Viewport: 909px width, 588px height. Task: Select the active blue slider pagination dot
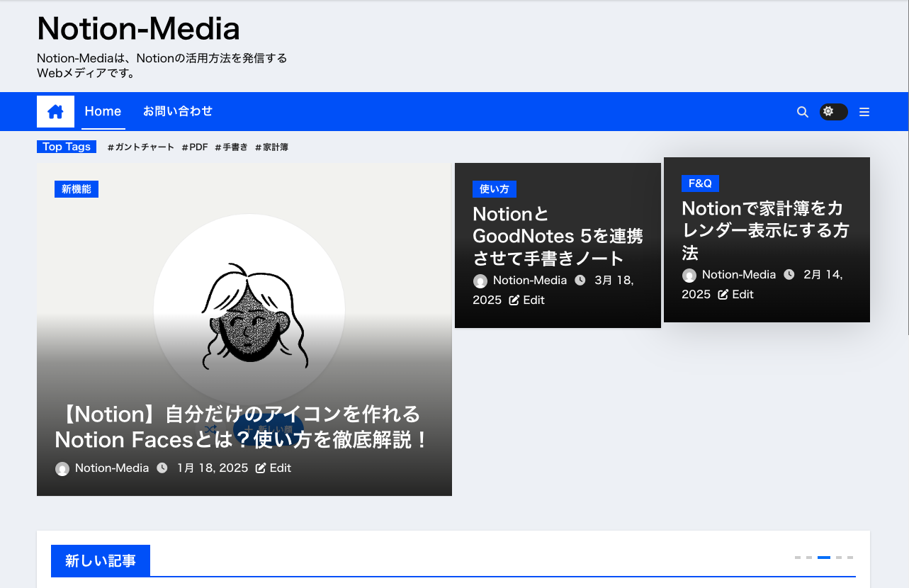pos(824,558)
